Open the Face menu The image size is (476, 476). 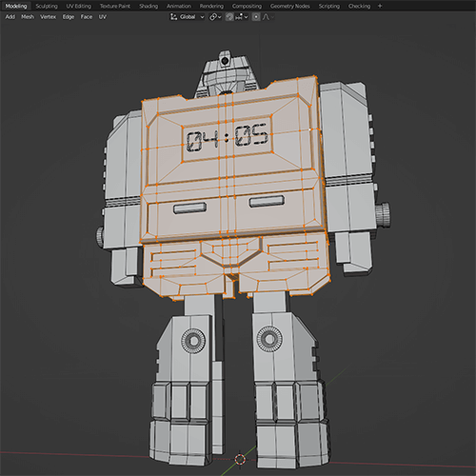(87, 17)
